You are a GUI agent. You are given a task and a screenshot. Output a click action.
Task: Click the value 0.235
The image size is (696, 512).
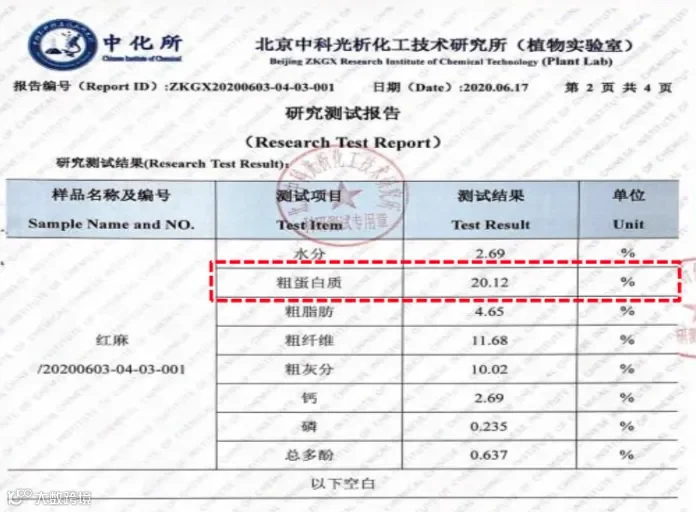pos(489,427)
